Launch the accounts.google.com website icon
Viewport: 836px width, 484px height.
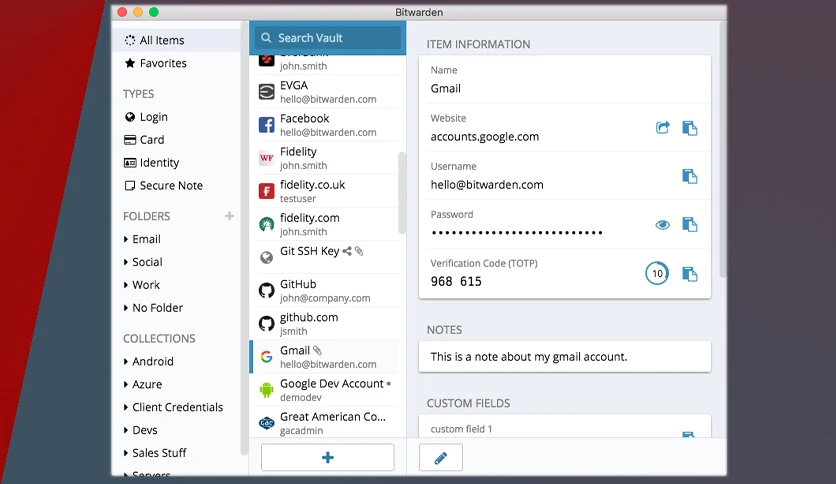click(x=662, y=128)
